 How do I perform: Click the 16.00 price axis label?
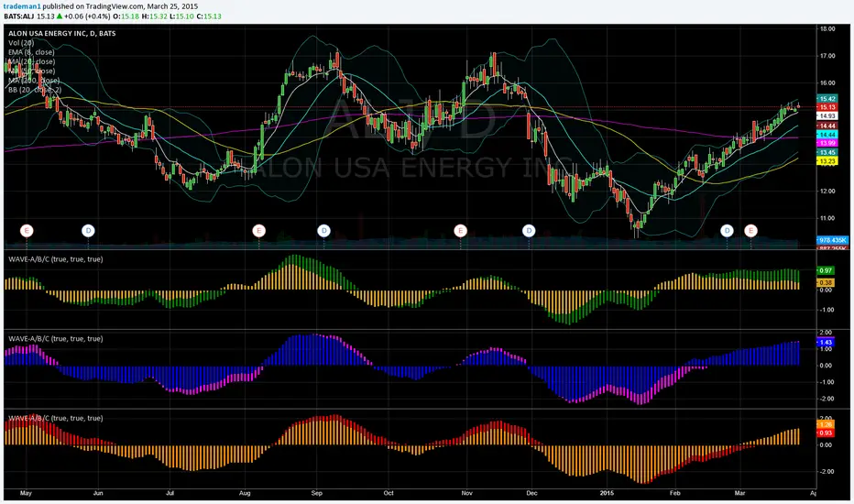(x=827, y=83)
